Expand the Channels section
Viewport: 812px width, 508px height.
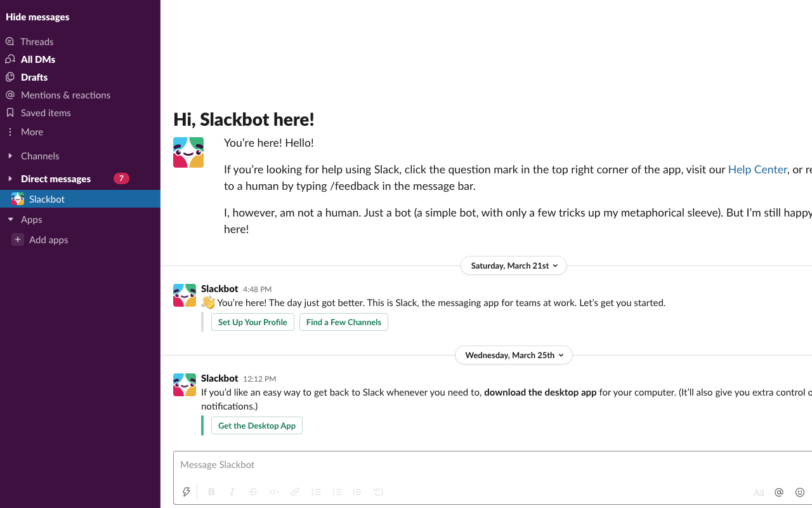(x=10, y=156)
